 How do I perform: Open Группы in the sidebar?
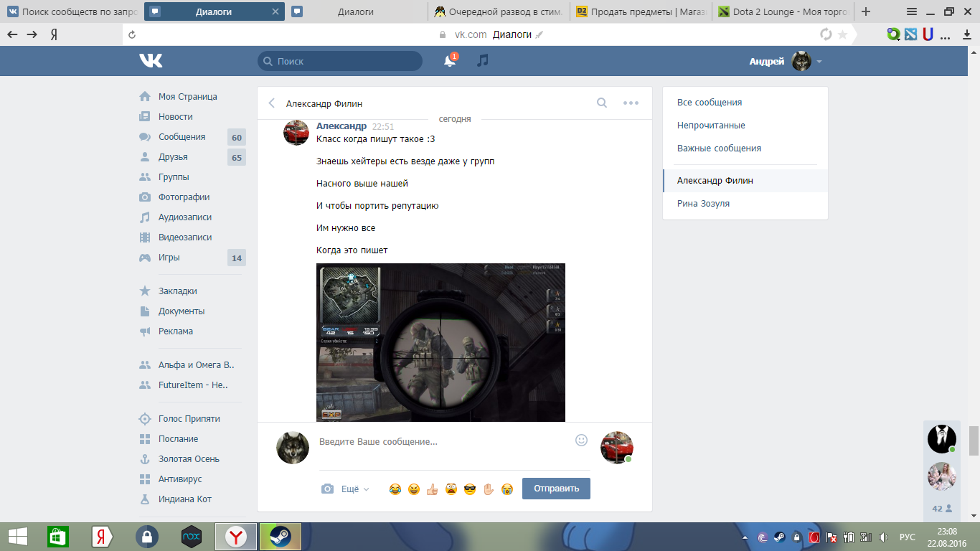click(174, 177)
